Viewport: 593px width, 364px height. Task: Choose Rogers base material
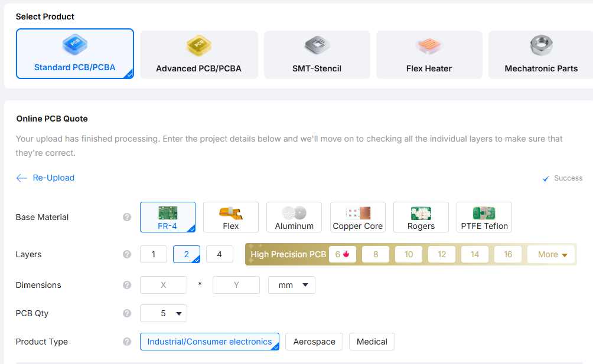point(421,217)
